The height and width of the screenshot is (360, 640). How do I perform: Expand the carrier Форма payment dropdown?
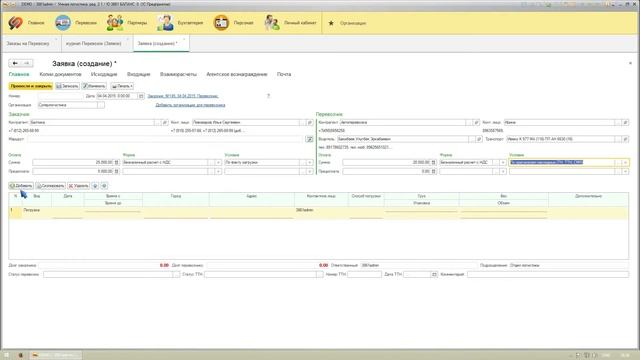click(503, 162)
